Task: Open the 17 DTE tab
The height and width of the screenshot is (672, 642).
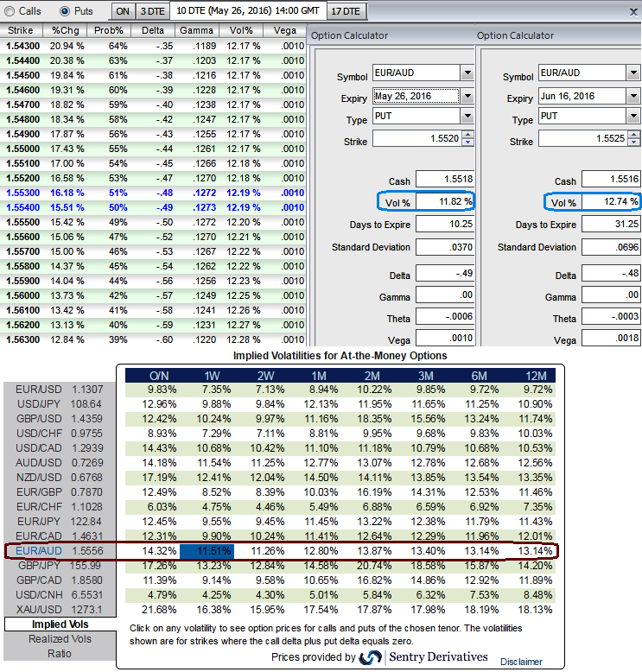Action: (x=346, y=11)
